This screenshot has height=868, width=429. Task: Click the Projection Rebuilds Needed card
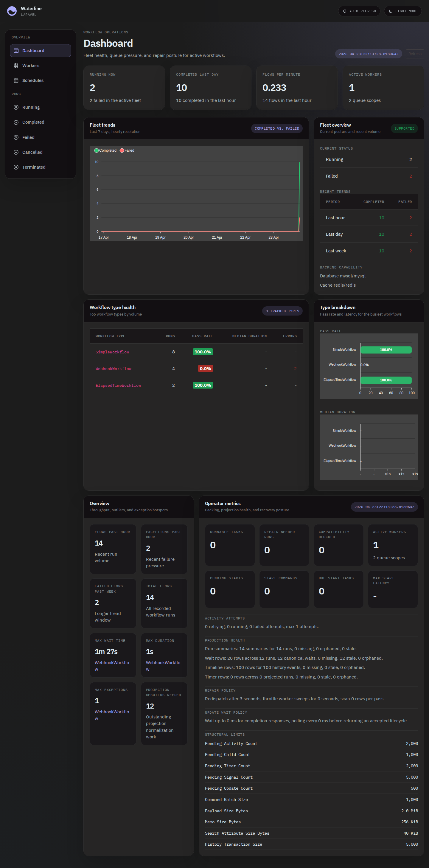164,714
